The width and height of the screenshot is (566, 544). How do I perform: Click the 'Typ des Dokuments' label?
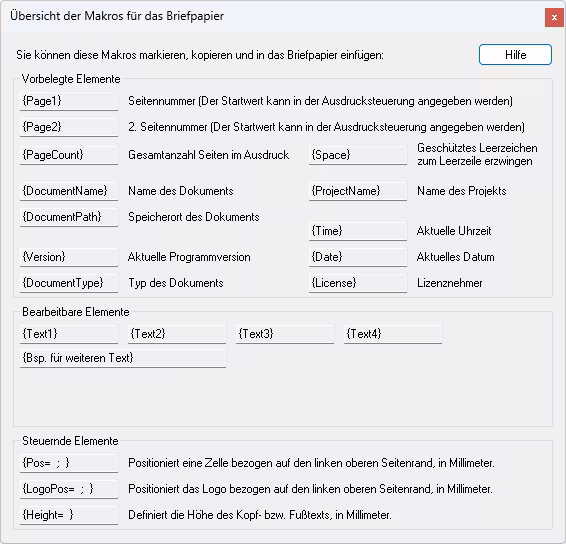tap(176, 283)
